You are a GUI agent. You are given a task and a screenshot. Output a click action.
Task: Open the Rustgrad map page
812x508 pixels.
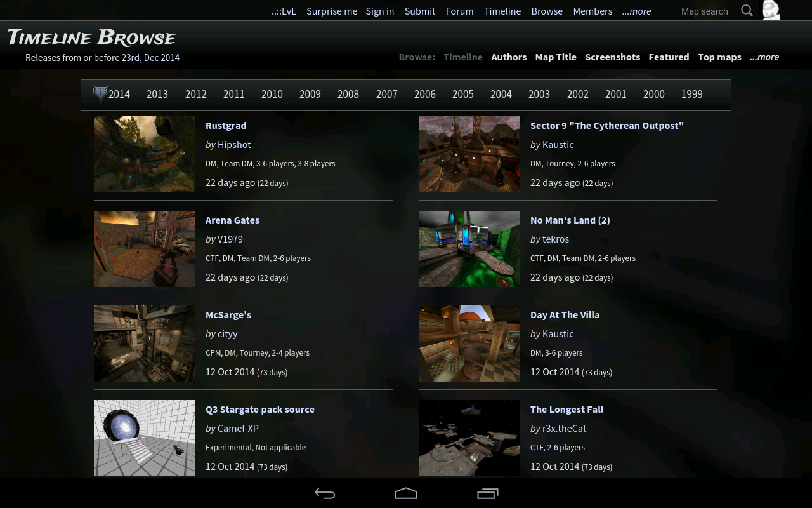pos(226,125)
